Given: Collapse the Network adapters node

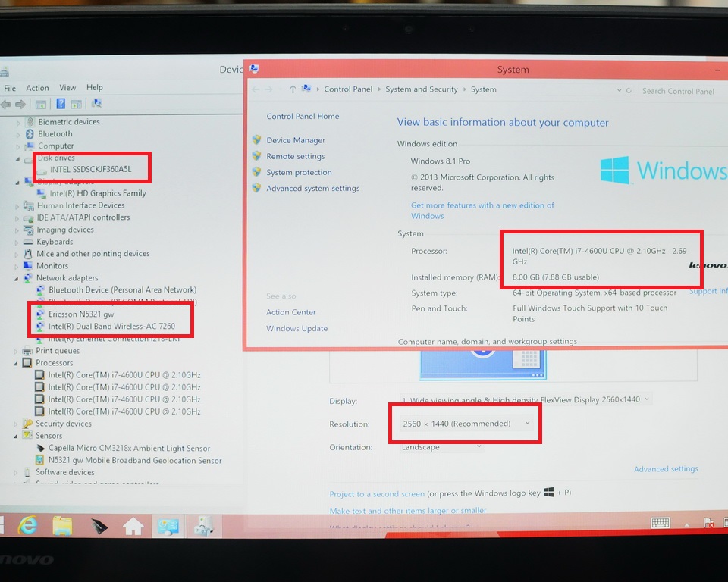Looking at the screenshot, I should pyautogui.click(x=16, y=278).
